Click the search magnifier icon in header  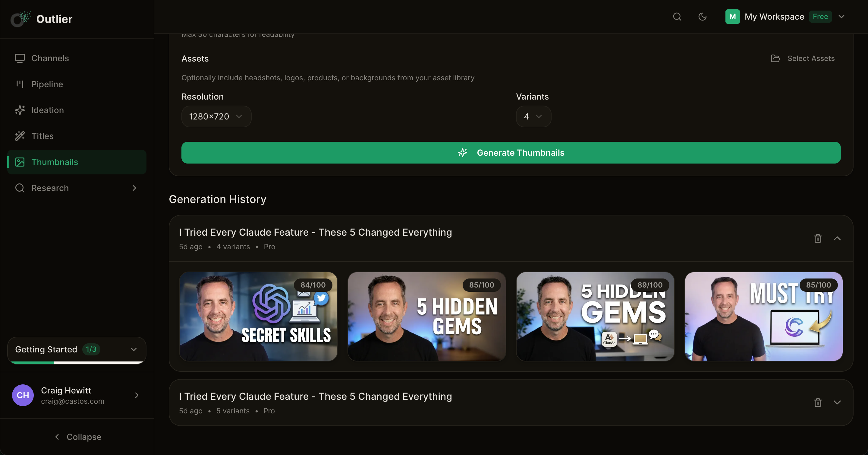click(677, 17)
